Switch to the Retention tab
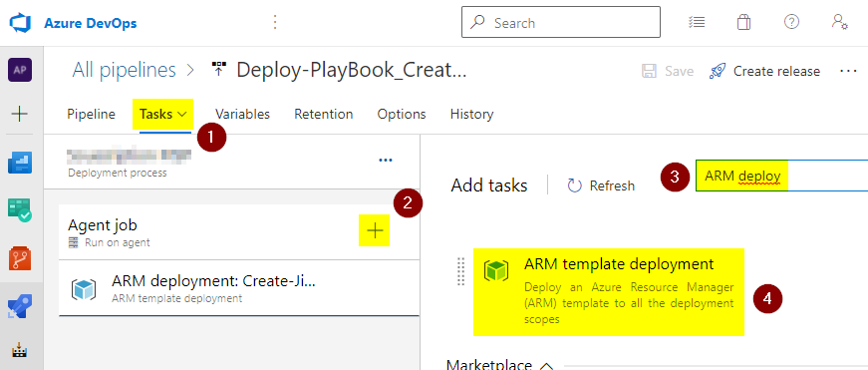 pyautogui.click(x=323, y=114)
